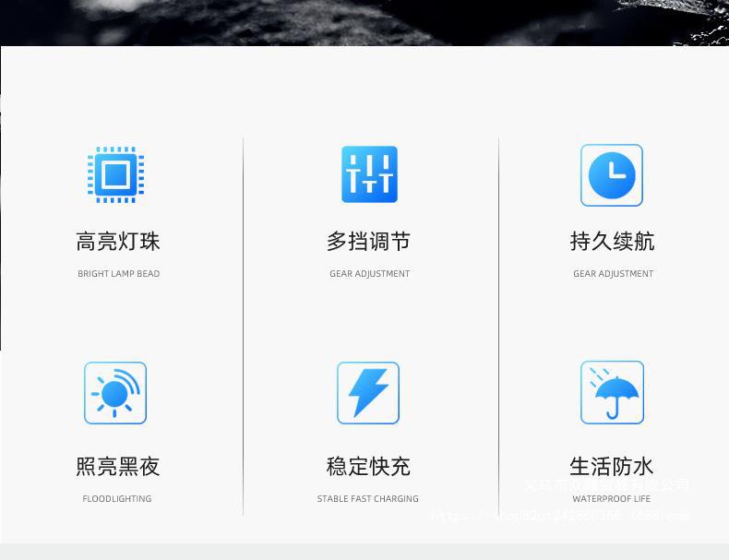Click GEAR ADJUSTMENT caption below 持久续航

point(613,274)
